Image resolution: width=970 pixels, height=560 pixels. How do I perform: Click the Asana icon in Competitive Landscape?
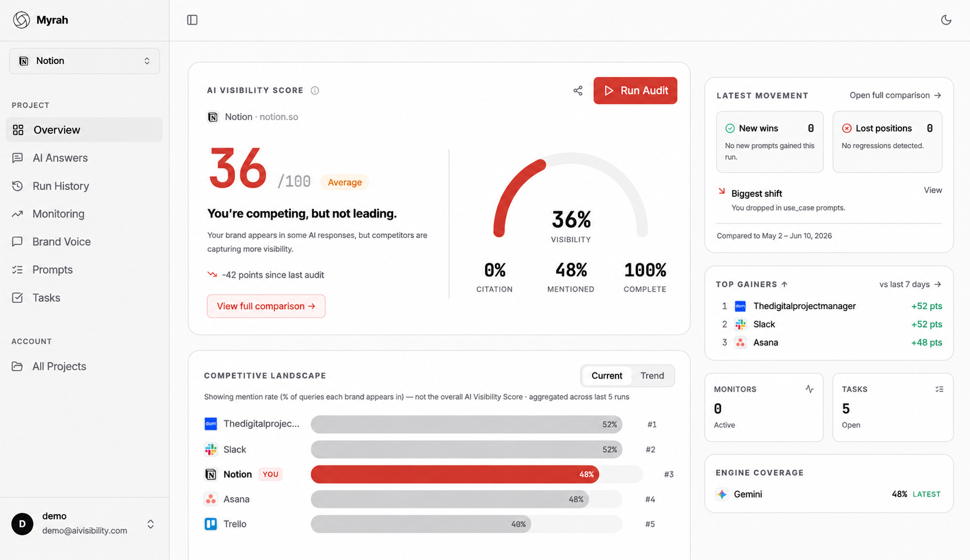[210, 499]
